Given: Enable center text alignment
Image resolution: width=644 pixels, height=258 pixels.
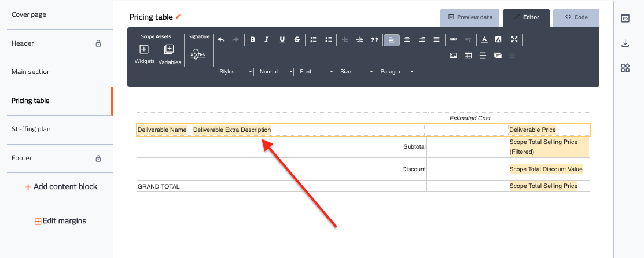Looking at the screenshot, I should (407, 39).
